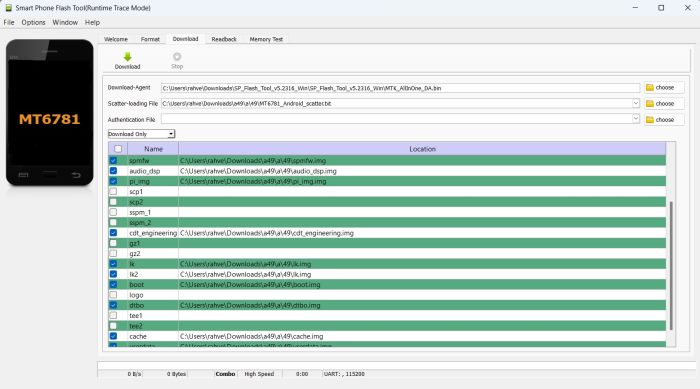Uncheck the cache partition checkbox
The image size is (700, 389).
point(113,336)
